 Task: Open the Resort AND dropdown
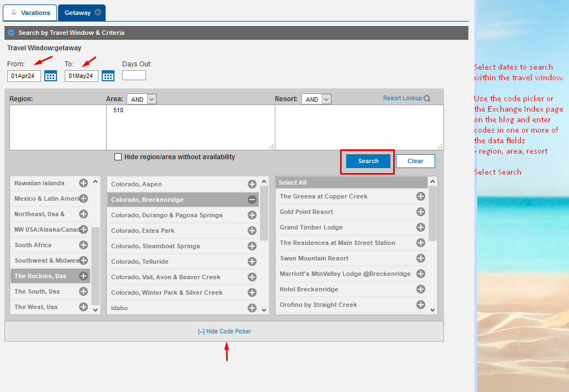point(316,99)
